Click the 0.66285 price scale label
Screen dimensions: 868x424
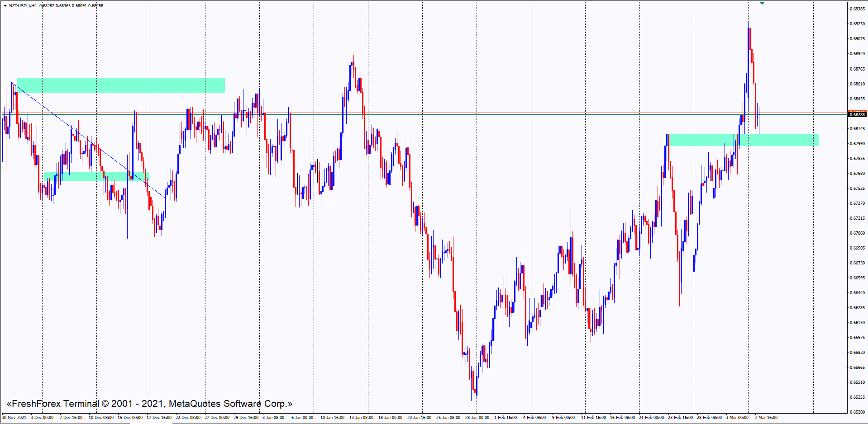[857, 308]
